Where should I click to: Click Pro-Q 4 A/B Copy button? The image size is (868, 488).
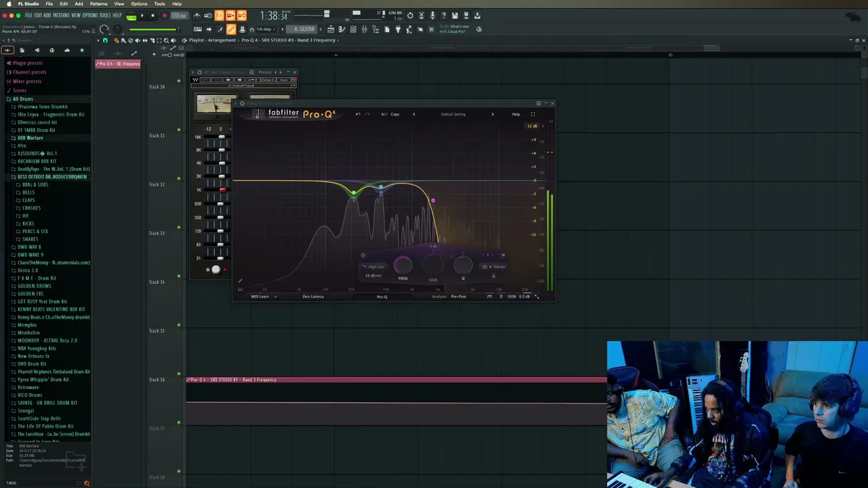click(395, 114)
